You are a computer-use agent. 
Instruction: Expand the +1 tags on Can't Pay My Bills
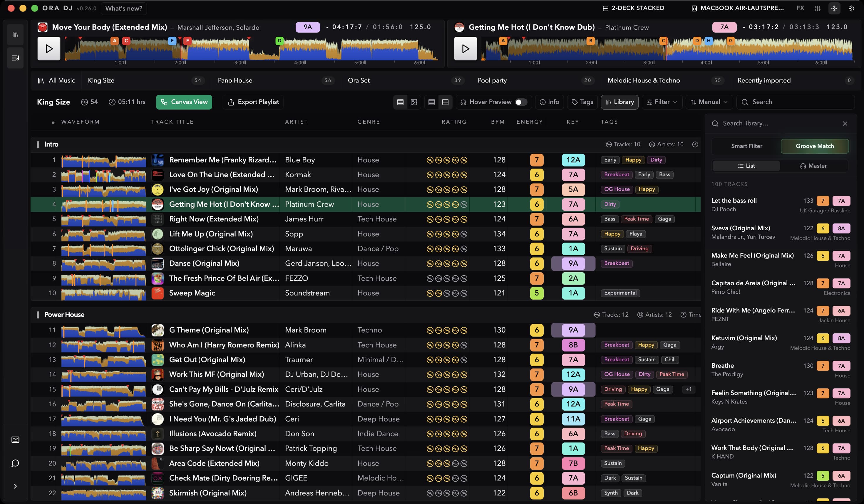coord(688,389)
